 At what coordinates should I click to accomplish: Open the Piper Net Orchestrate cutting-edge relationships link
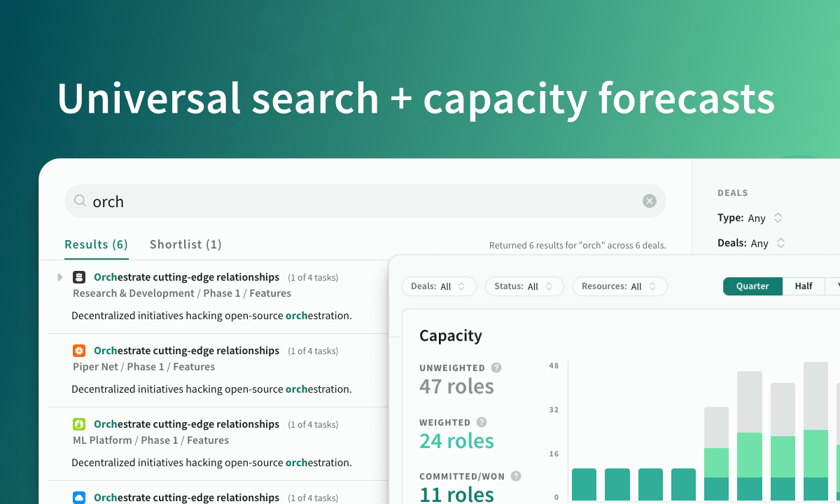(x=186, y=351)
